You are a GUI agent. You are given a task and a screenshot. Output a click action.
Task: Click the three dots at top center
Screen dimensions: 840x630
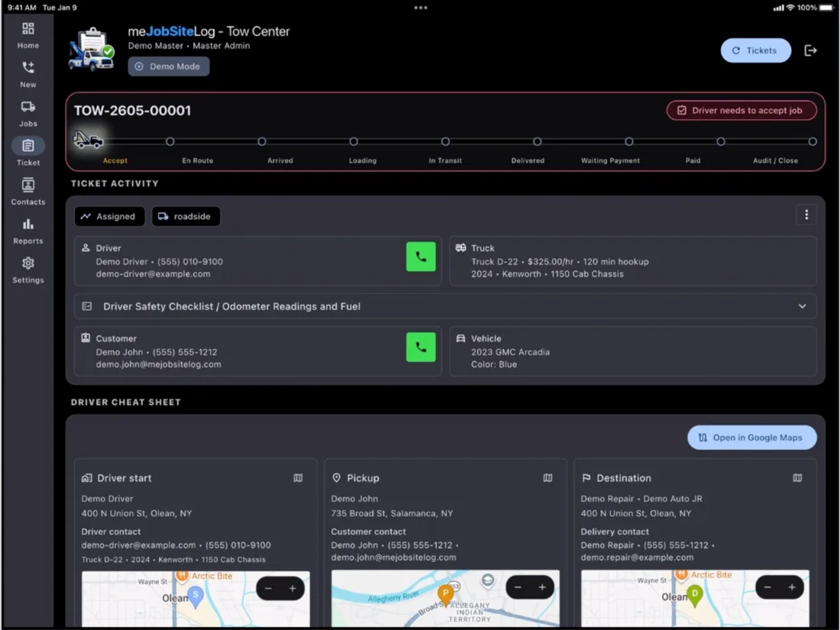[x=421, y=8]
